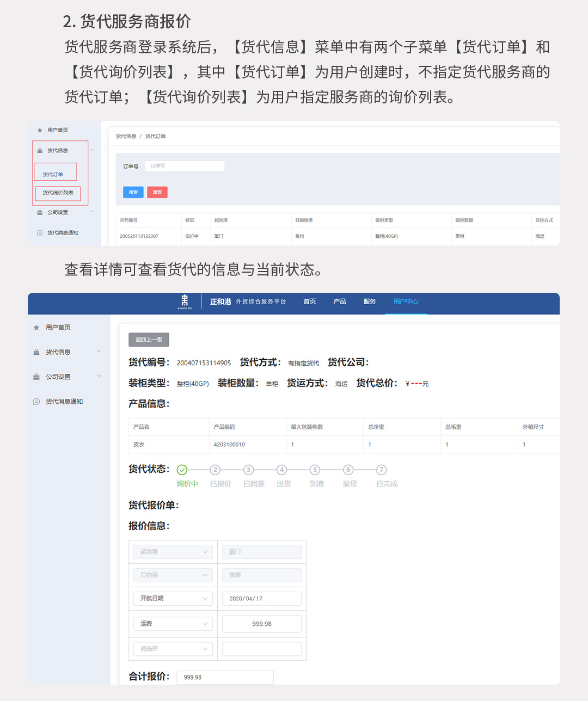Click step 2 circle labeled 已报价

[x=215, y=470]
